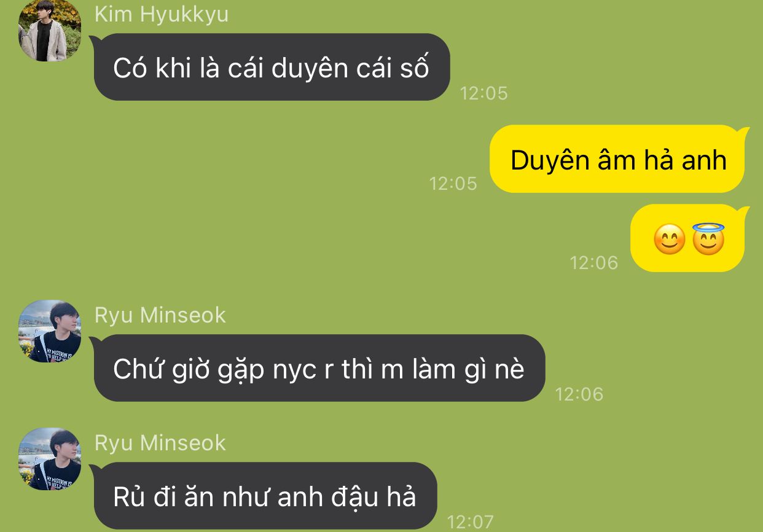Tap the yellow emoji message bubble
The image size is (763, 532).
[688, 238]
